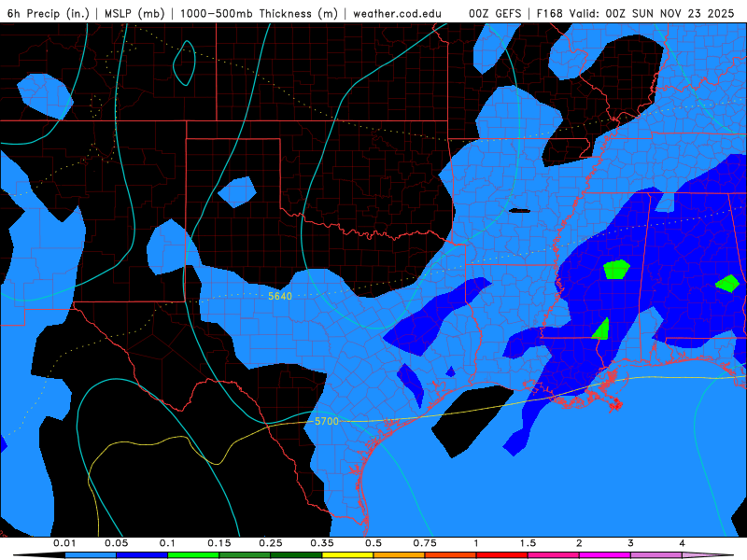Select the orange 0.5–0.75 legend swatch

[400, 555]
